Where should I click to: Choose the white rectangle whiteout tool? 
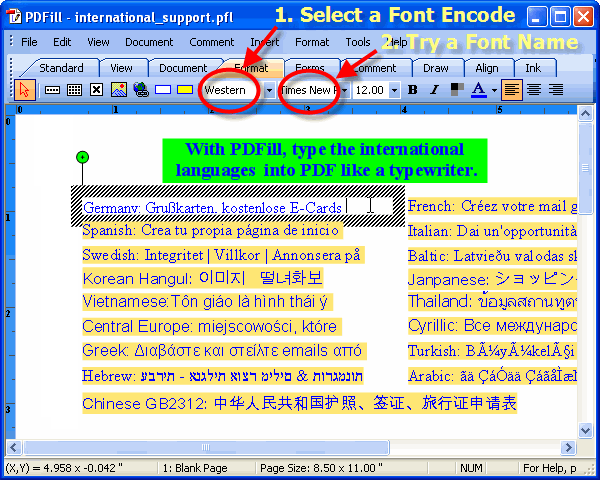[x=163, y=90]
